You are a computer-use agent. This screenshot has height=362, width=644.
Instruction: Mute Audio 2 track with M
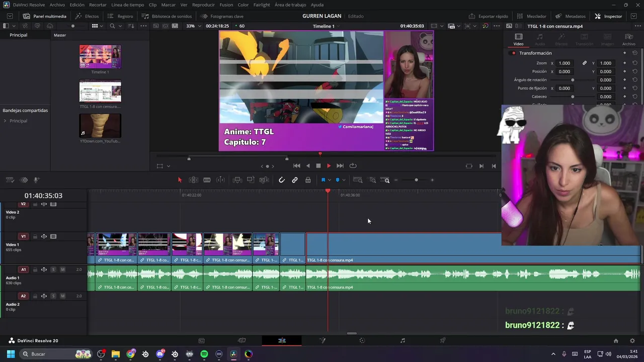coord(62,296)
